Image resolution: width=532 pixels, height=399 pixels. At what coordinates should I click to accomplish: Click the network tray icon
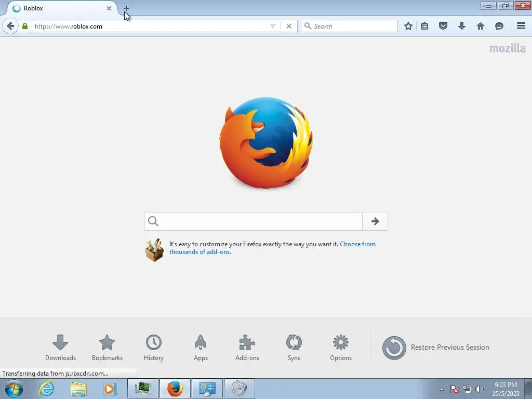click(x=467, y=389)
